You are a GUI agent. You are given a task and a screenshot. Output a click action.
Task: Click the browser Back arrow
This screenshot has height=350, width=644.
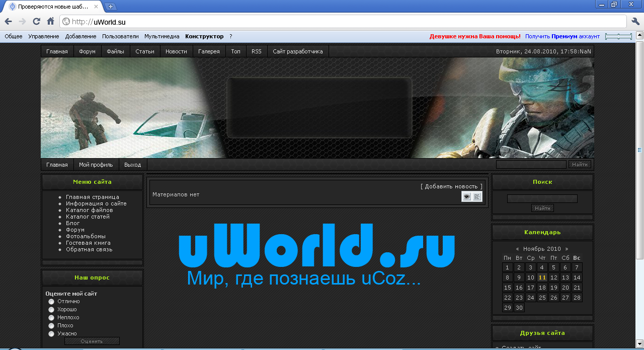pyautogui.click(x=9, y=21)
